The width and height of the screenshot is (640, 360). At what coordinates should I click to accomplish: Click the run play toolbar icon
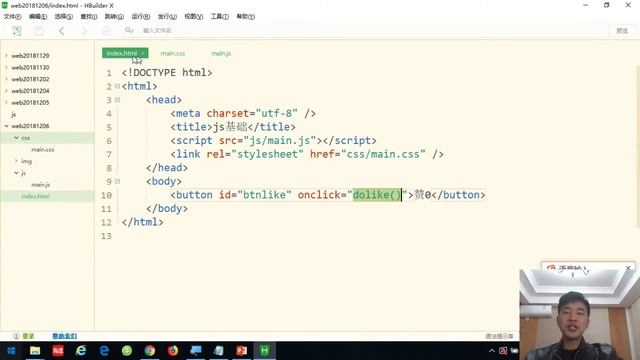(x=106, y=31)
